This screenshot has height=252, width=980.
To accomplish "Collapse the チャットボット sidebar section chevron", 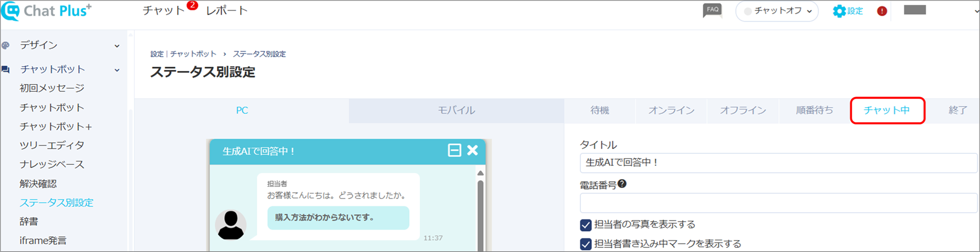I will click(x=117, y=70).
